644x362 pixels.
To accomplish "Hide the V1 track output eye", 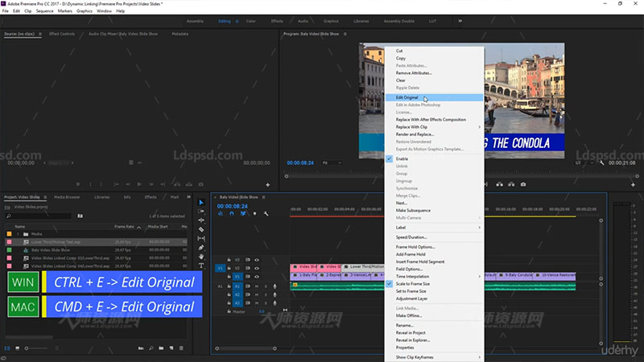I will coord(257,277).
